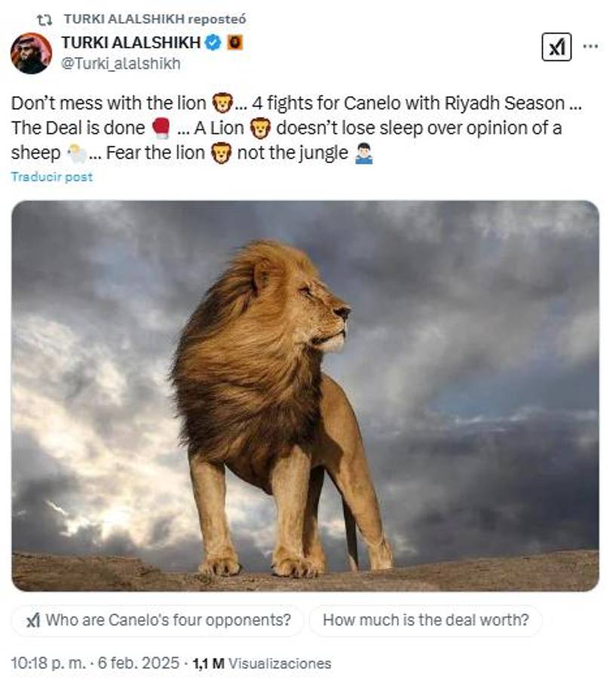
Task: Click the Grok icon in opponents suggestion
Action: [x=33, y=621]
